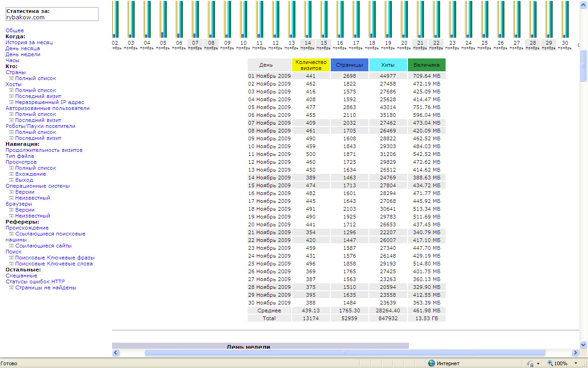The image size is (588, 368).
Task: Click the yellow Количество визитов column header
Action: click(x=311, y=65)
